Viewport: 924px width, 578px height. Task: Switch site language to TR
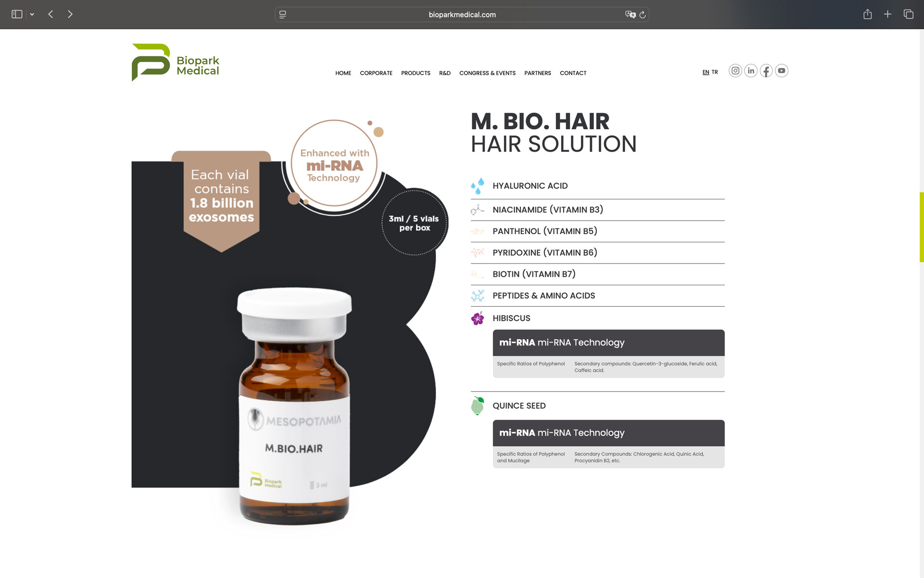[715, 72]
